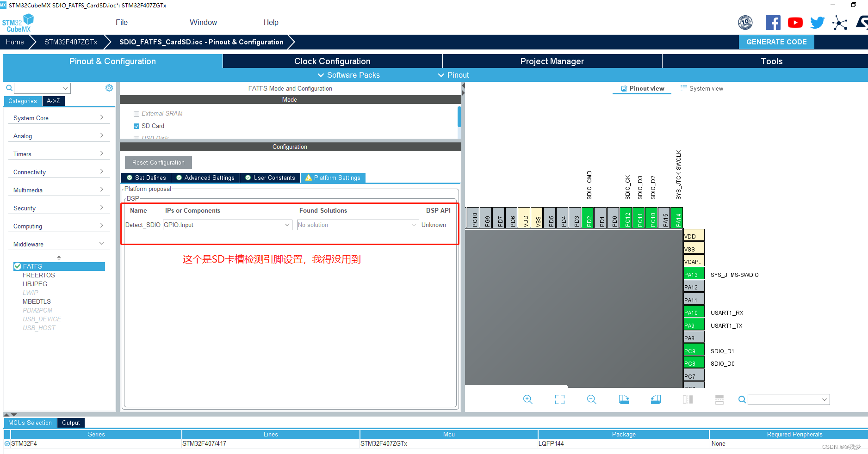Click the fit-to-screen pinout icon
Image resolution: width=868 pixels, height=454 pixels.
click(x=560, y=399)
